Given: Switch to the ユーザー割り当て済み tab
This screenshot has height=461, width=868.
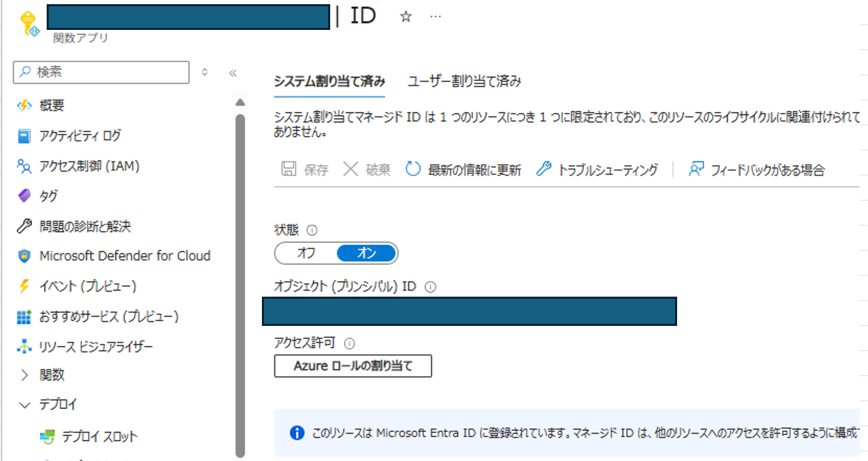Looking at the screenshot, I should [x=465, y=81].
